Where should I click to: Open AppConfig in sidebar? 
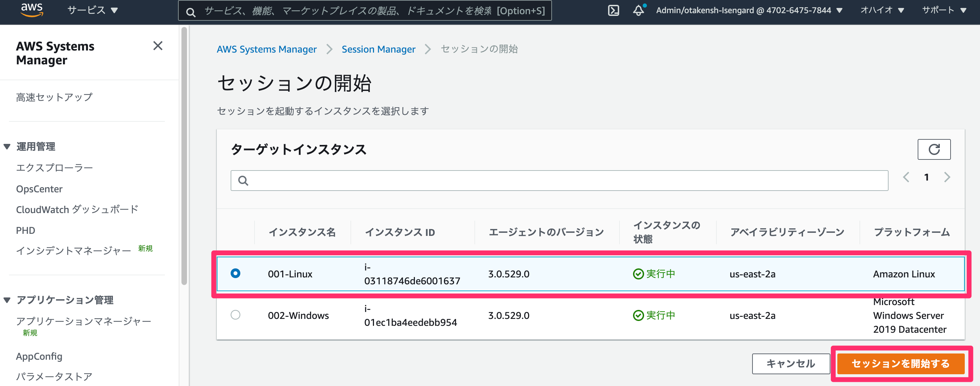[x=39, y=356]
